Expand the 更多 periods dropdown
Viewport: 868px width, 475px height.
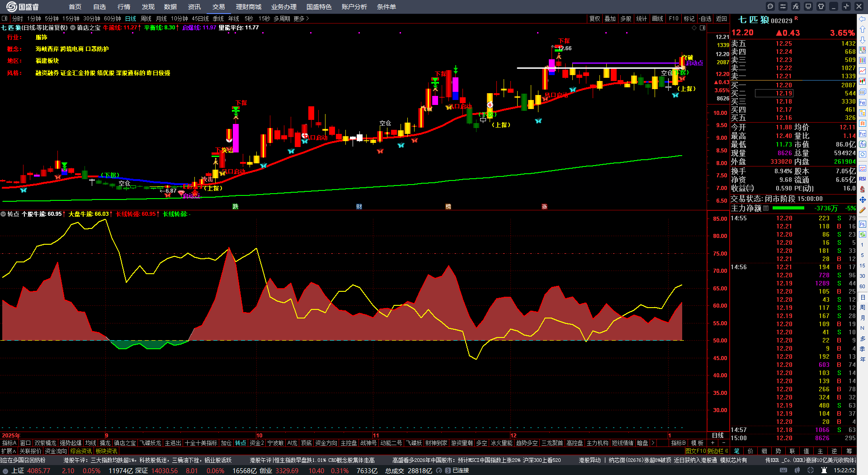point(301,19)
